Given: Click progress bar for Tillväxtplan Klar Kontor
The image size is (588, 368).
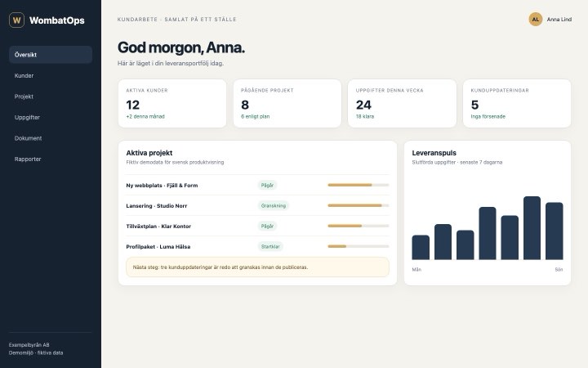Looking at the screenshot, I should [x=359, y=226].
